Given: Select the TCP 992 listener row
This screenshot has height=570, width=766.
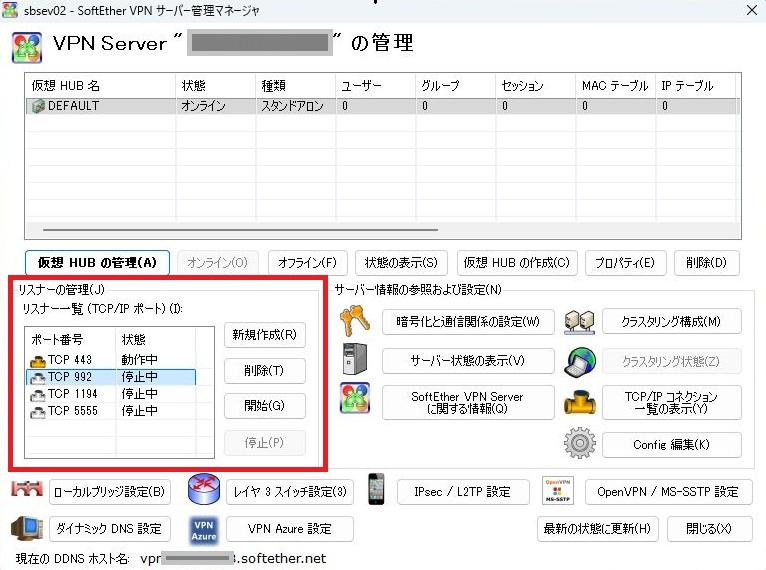Looking at the screenshot, I should (x=111, y=377).
